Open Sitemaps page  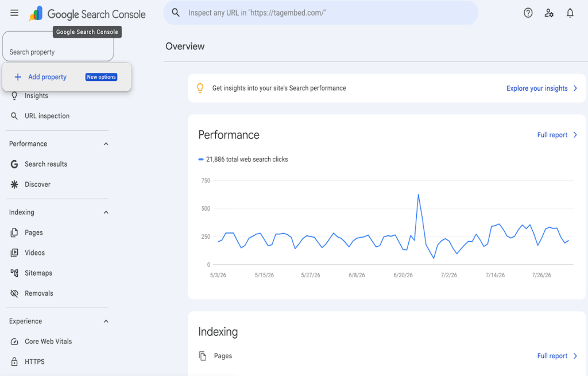[x=38, y=273]
